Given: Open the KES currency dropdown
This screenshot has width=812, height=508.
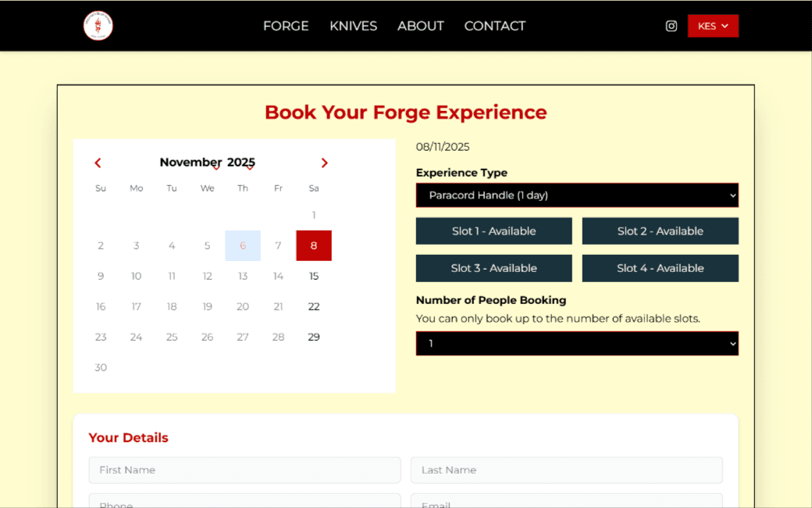Looking at the screenshot, I should pos(713,26).
